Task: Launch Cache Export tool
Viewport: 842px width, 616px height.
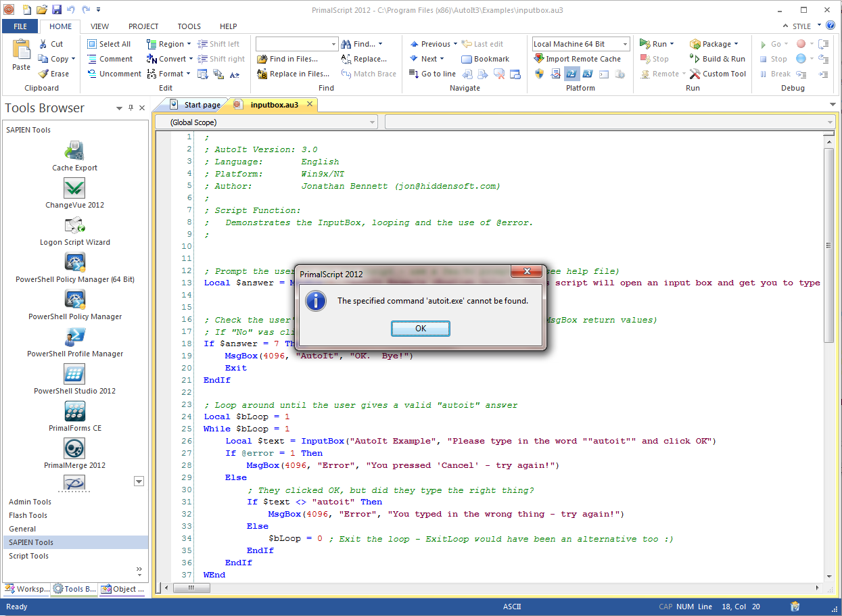Action: click(x=74, y=156)
